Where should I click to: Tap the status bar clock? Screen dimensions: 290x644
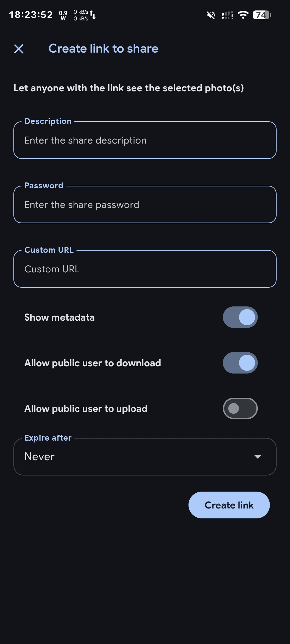31,15
